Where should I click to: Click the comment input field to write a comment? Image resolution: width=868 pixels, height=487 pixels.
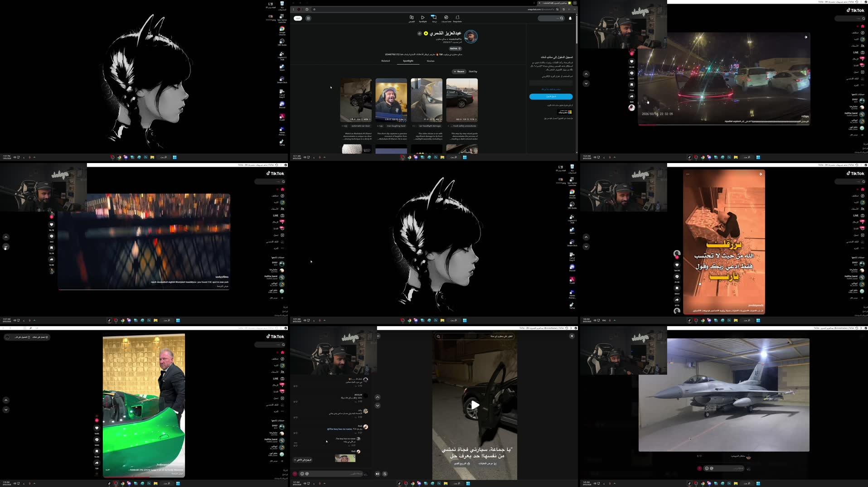tap(331, 474)
